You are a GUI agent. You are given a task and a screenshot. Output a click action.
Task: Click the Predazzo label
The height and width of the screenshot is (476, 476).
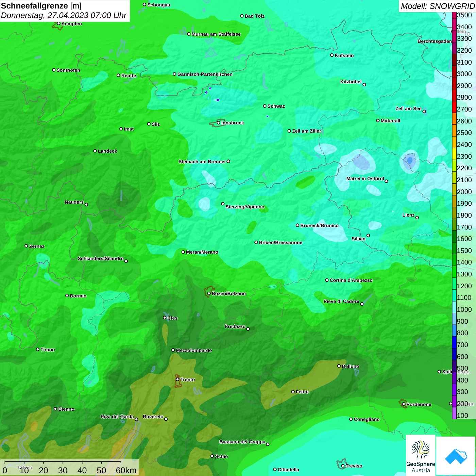[235, 326]
